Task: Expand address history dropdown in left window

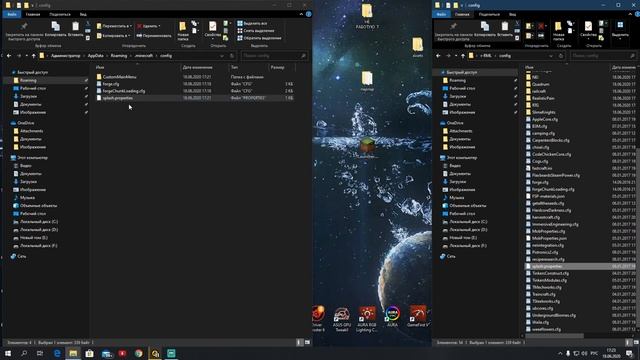Action: [x=222, y=56]
